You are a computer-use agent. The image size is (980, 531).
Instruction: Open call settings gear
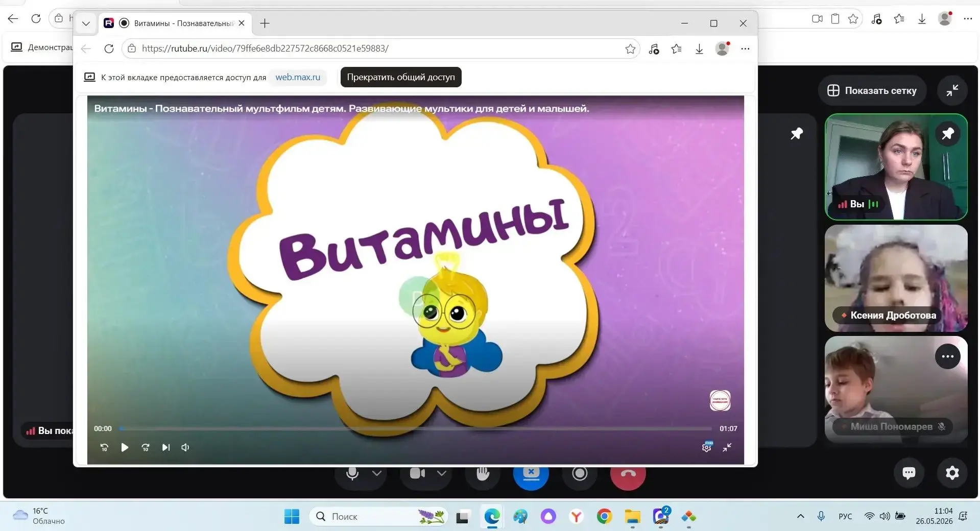[x=952, y=473]
